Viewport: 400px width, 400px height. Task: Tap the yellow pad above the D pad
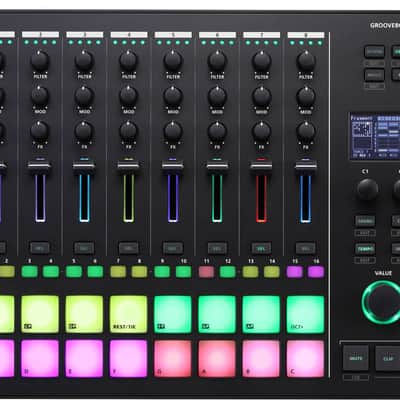[40, 314]
